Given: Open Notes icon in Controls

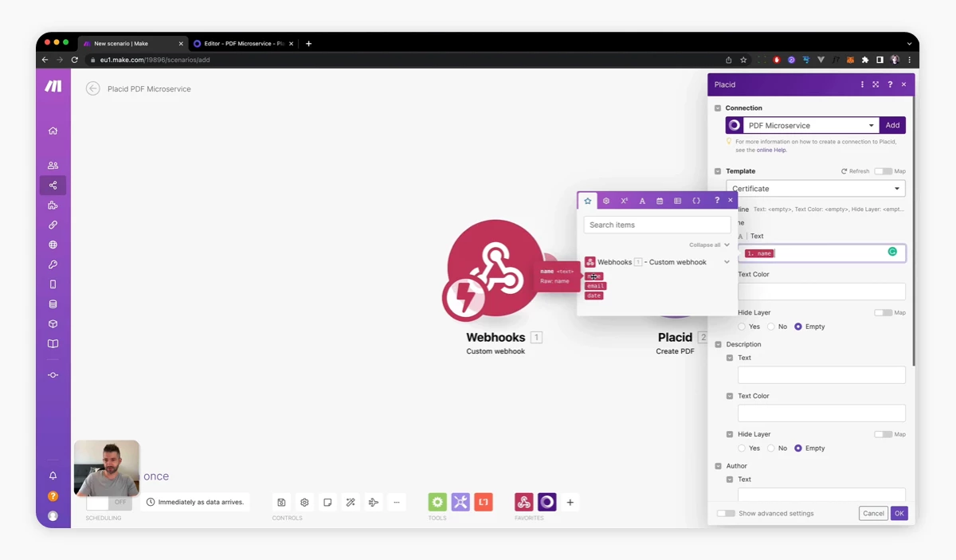Looking at the screenshot, I should [327, 502].
